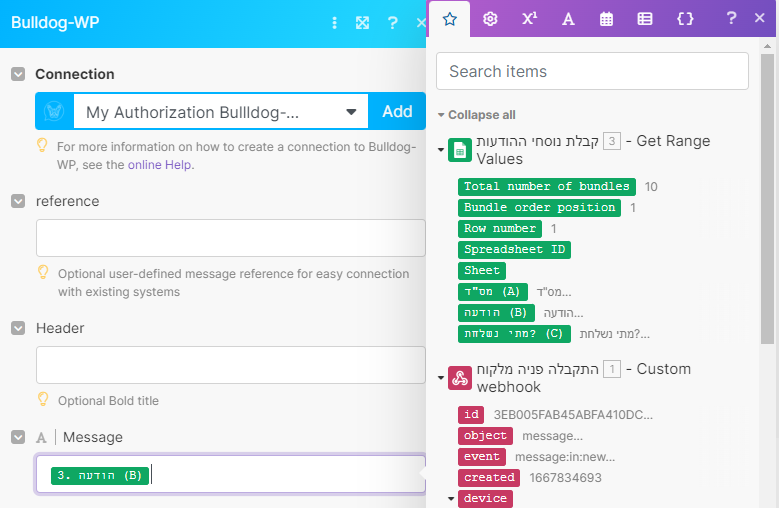Open the online Help link
This screenshot has height=508, width=779.
pos(159,165)
